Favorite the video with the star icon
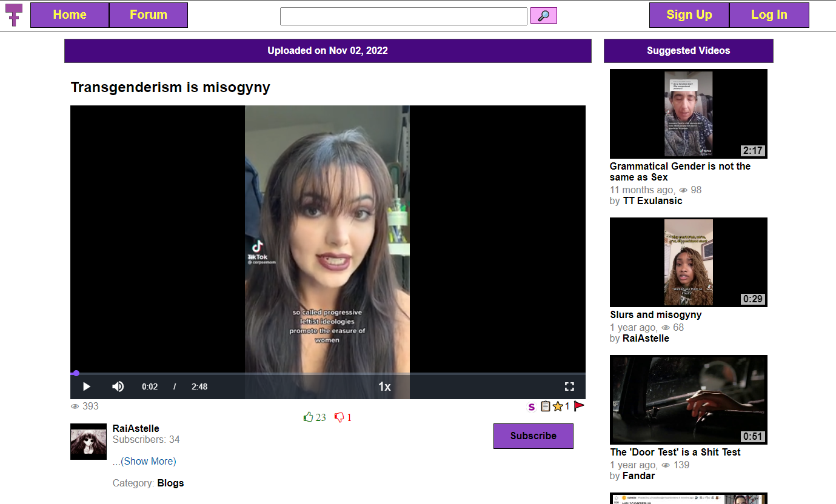 pyautogui.click(x=558, y=406)
